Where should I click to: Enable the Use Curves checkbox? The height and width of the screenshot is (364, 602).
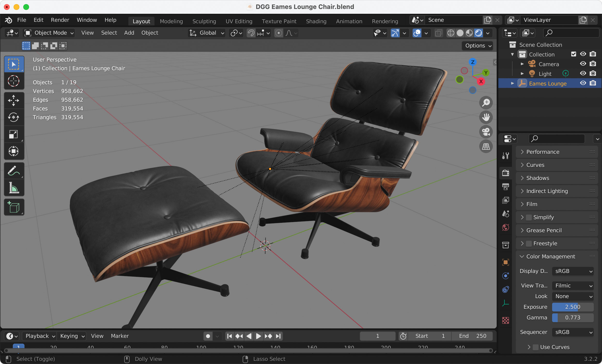point(536,347)
